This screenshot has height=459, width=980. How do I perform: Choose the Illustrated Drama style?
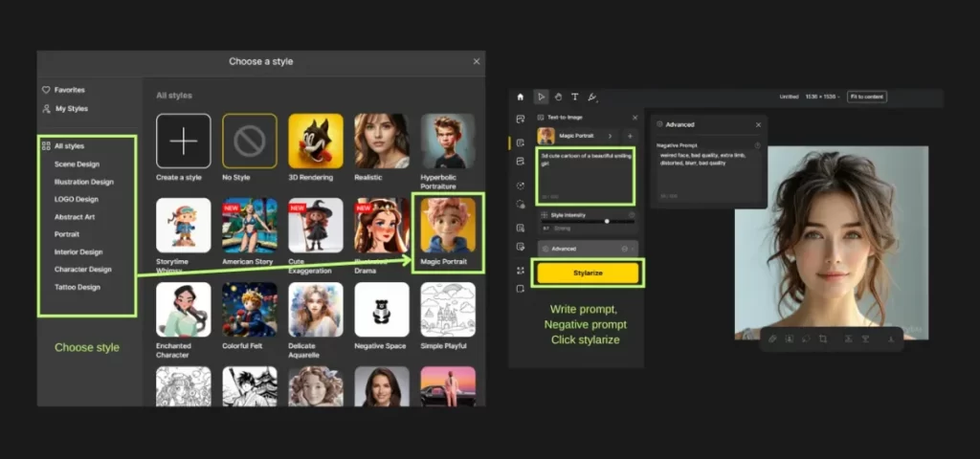pyautogui.click(x=382, y=226)
